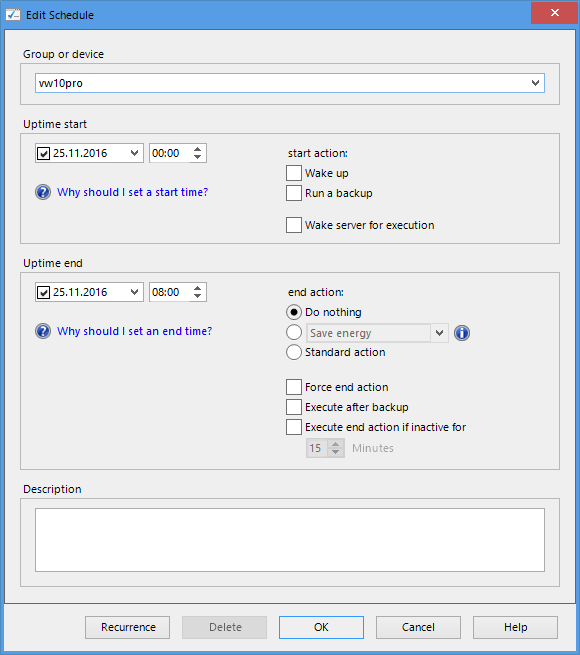580x655 pixels.
Task: Click inside the Description text box
Action: [290, 540]
